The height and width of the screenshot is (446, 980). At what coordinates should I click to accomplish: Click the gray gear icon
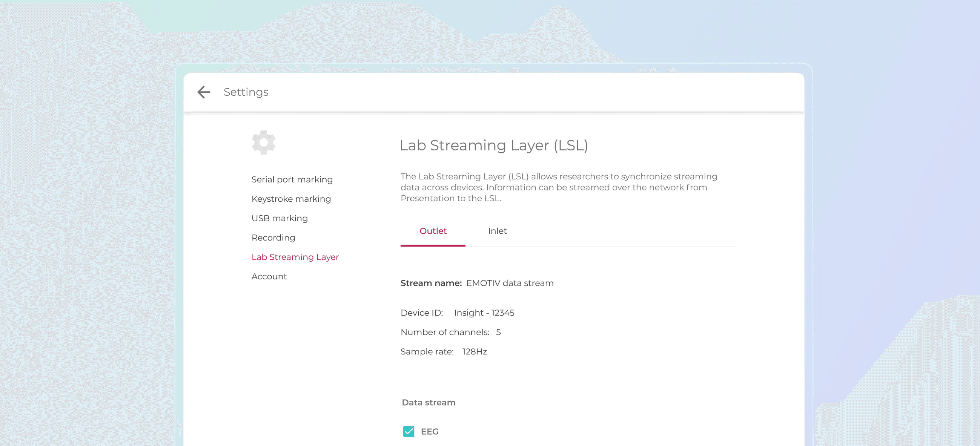pyautogui.click(x=263, y=143)
